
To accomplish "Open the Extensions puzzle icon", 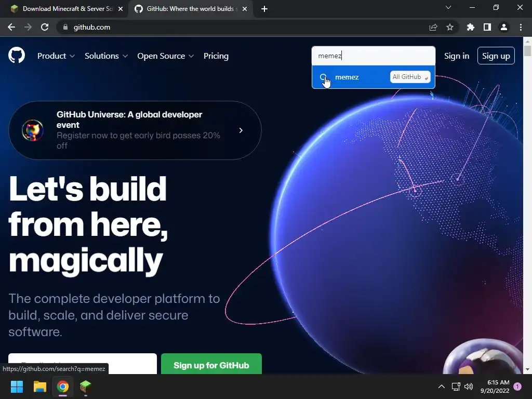I will 471,27.
